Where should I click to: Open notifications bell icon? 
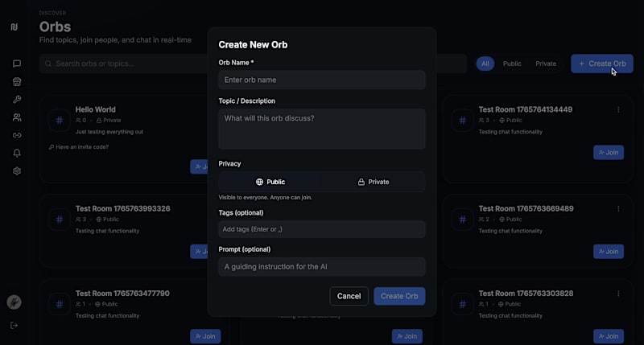coord(17,153)
